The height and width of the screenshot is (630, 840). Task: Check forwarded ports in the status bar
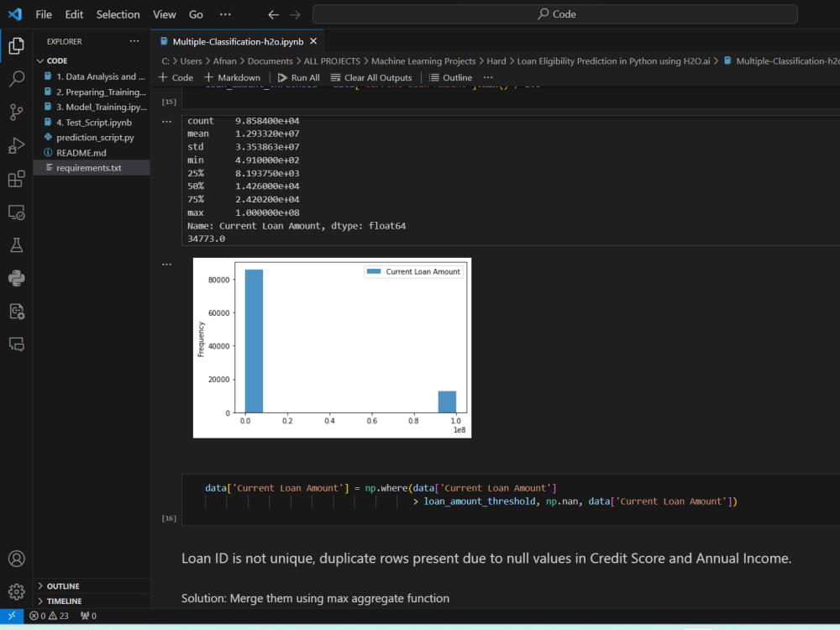87,616
